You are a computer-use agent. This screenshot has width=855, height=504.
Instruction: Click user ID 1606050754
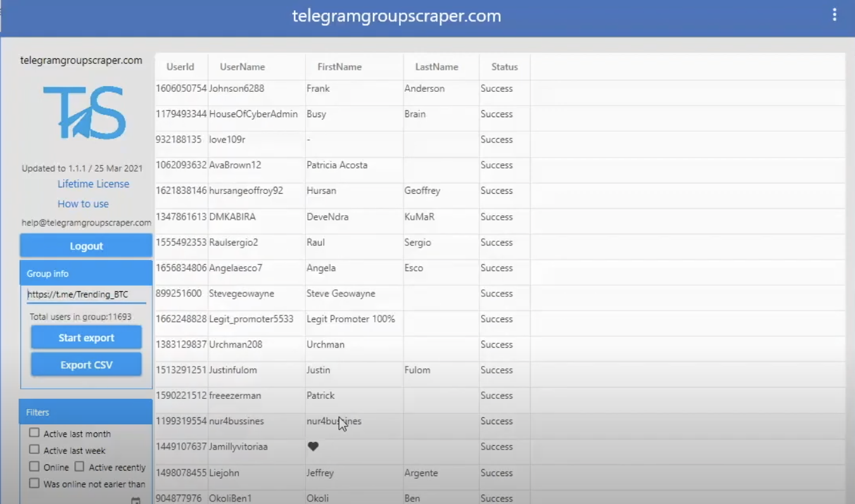181,89
